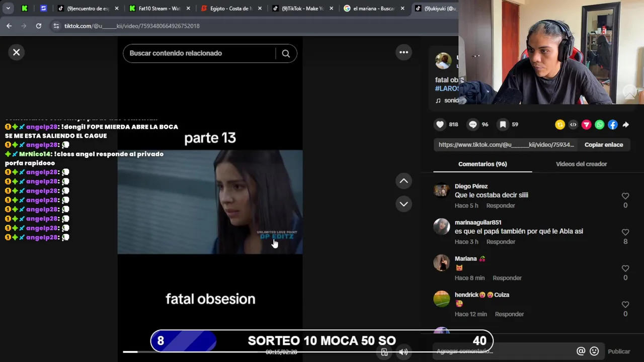
Task: Open Mariana's profile avatar
Action: [x=442, y=262]
